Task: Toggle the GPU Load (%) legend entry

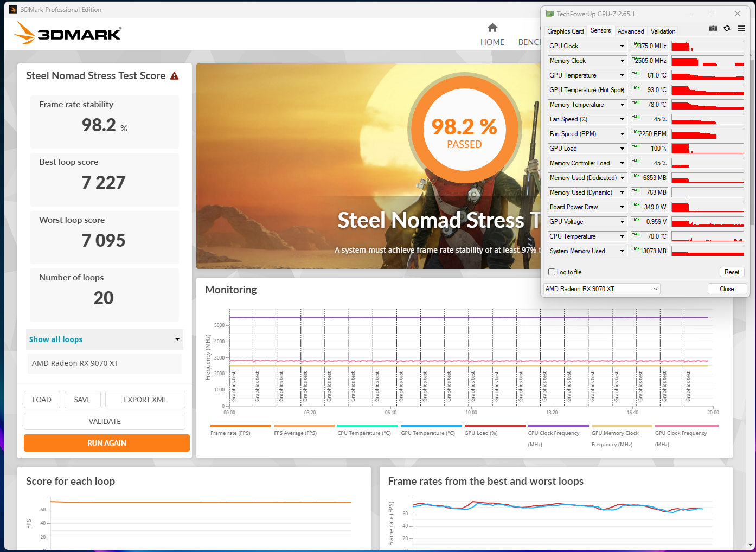Action: 495,430
